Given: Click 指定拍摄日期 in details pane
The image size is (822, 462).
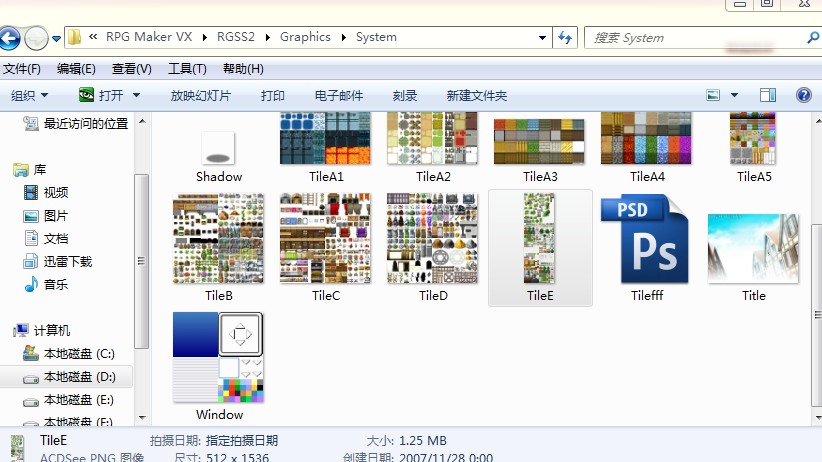Looking at the screenshot, I should point(242,440).
